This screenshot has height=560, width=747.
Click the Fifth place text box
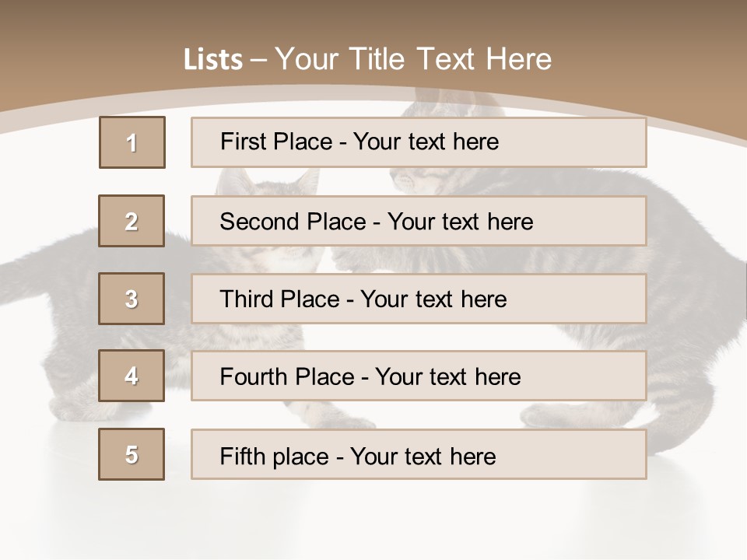point(419,454)
